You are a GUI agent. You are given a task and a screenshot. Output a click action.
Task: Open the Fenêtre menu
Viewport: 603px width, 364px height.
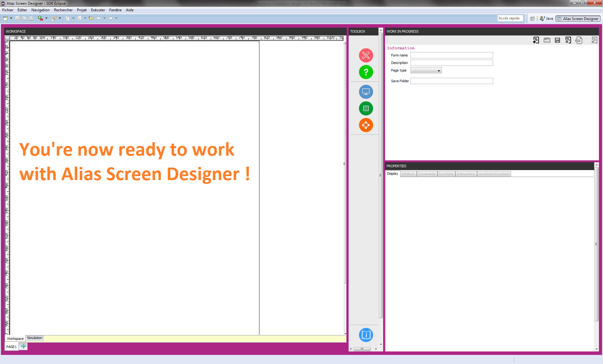coord(115,10)
